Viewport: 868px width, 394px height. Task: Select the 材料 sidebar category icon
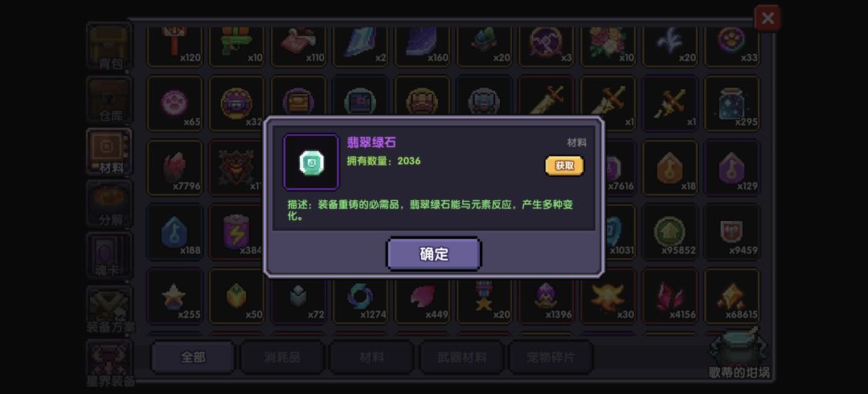109,152
